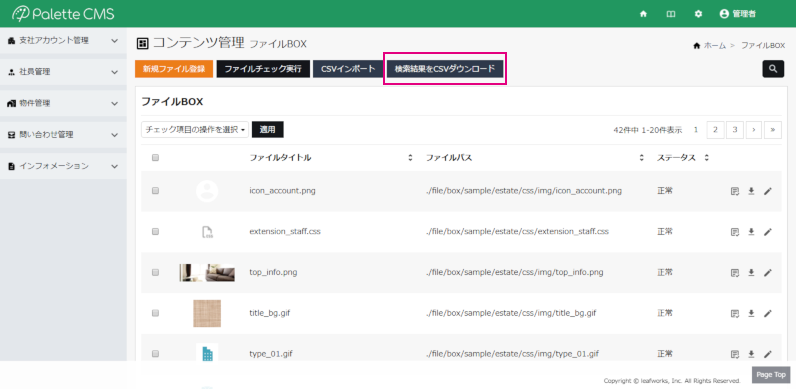This screenshot has width=796, height=389.
Task: Click the ファイルチェック実行 button
Action: pyautogui.click(x=263, y=69)
